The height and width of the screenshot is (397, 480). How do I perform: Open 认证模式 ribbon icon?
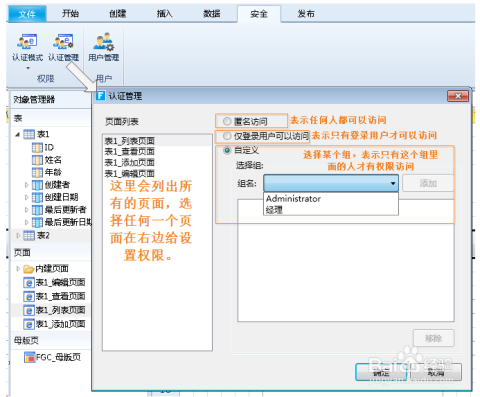tap(28, 41)
